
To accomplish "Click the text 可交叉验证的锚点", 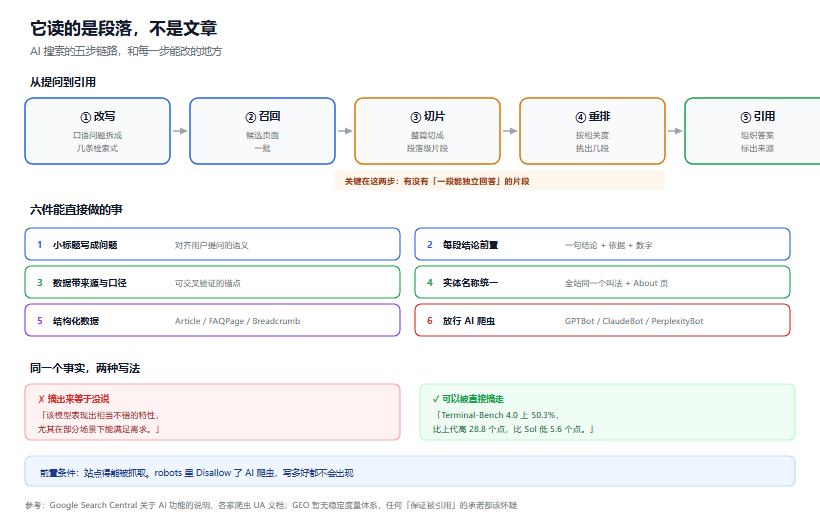I will coord(208,284).
